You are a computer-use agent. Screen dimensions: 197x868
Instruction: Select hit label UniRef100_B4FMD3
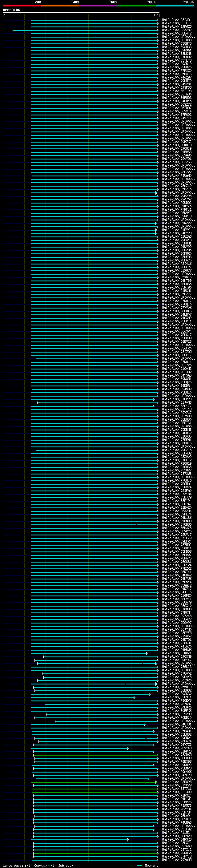click(x=177, y=98)
